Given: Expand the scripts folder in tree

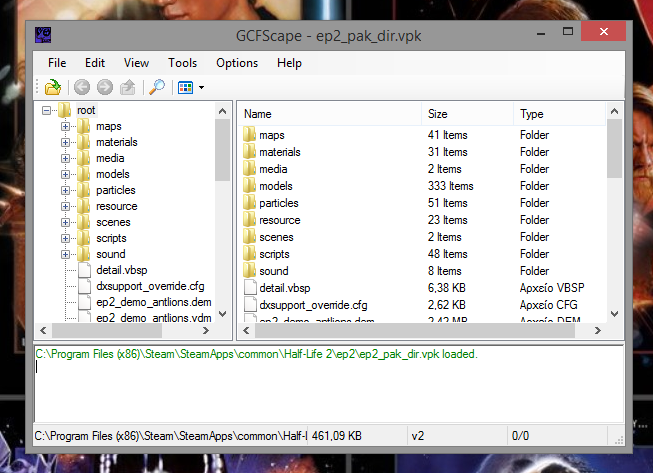Looking at the screenshot, I should click(x=65, y=238).
